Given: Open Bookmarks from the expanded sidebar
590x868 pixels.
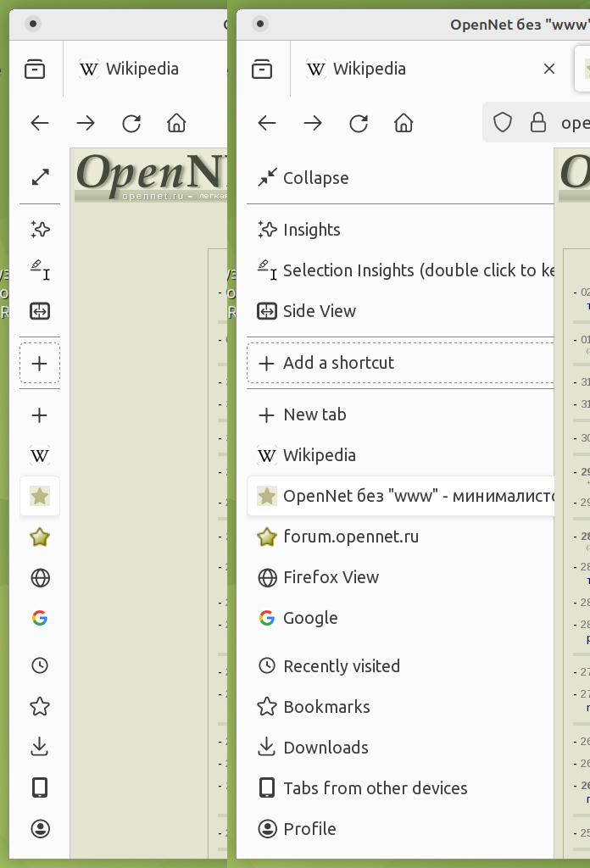Looking at the screenshot, I should 326,707.
